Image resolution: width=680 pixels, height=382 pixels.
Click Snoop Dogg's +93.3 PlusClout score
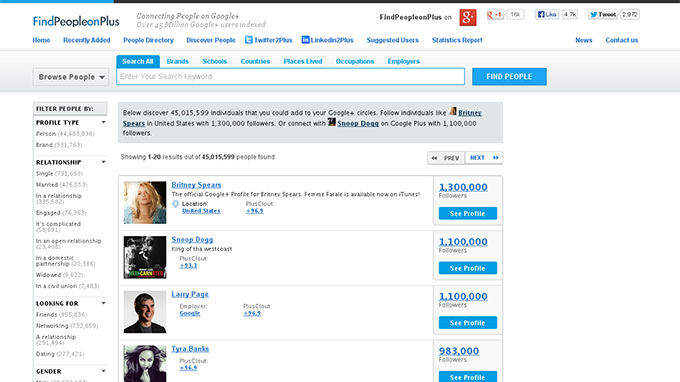click(x=188, y=265)
